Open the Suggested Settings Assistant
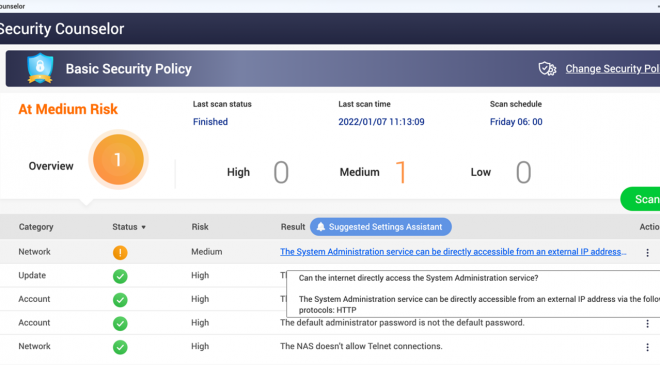Image resolution: width=660 pixels, height=365 pixels. coord(381,227)
